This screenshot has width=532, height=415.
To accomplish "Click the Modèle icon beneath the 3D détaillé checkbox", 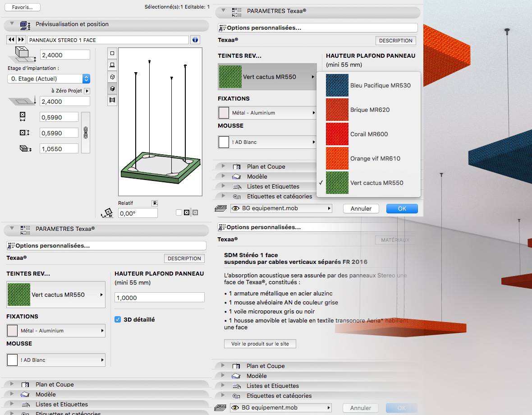I will pos(25,394).
